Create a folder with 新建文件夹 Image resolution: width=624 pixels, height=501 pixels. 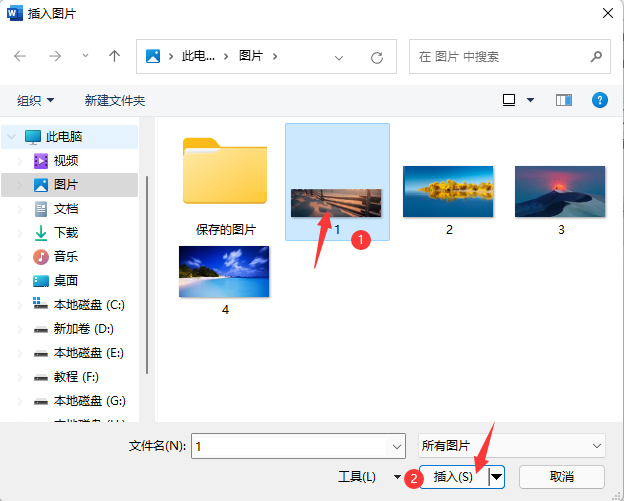click(115, 100)
